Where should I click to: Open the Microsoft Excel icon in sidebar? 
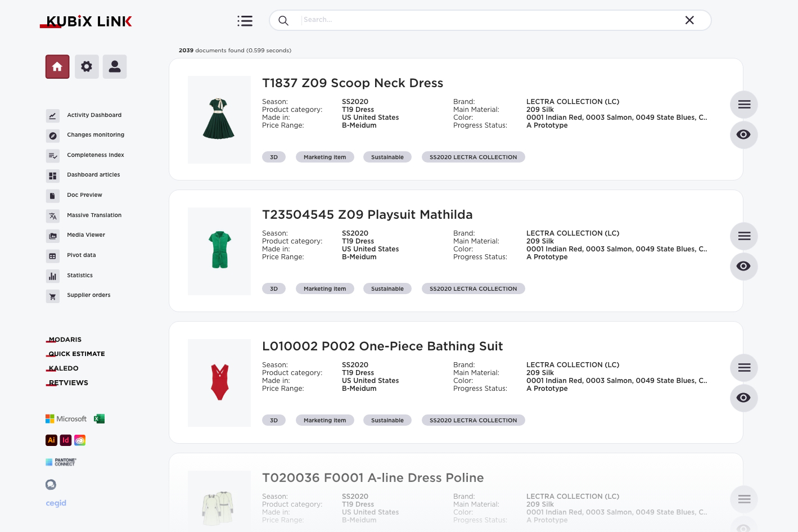100,419
